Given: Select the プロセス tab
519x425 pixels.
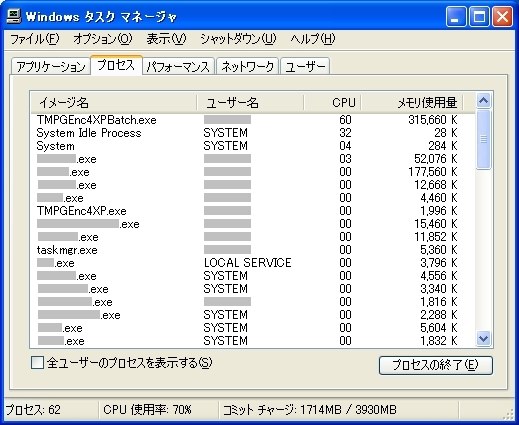Looking at the screenshot, I should (116, 65).
